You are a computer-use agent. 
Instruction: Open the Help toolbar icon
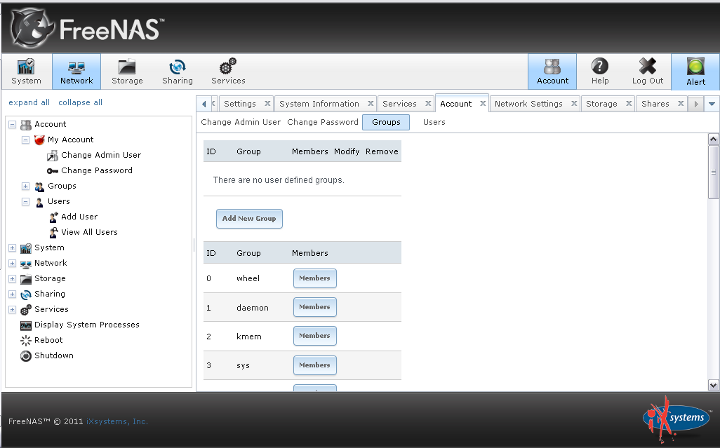click(x=600, y=72)
